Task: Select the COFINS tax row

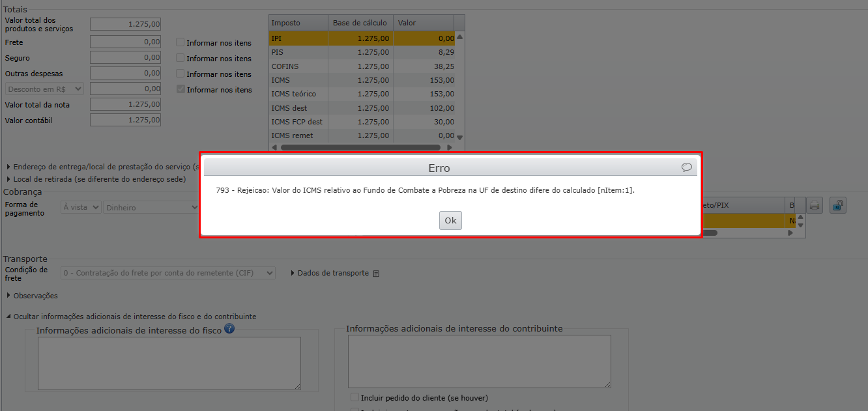Action: pos(362,66)
